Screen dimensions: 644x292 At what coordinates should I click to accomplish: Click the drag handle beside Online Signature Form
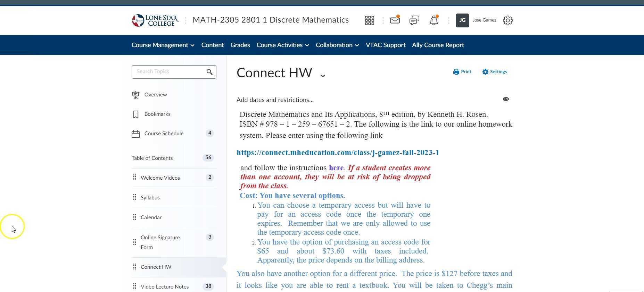coord(134,242)
